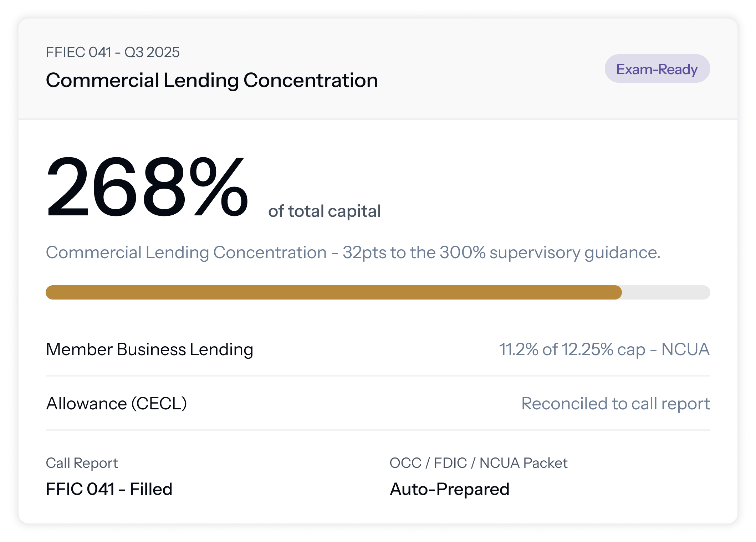Click the Commercial Lending Concentration title

point(212,80)
